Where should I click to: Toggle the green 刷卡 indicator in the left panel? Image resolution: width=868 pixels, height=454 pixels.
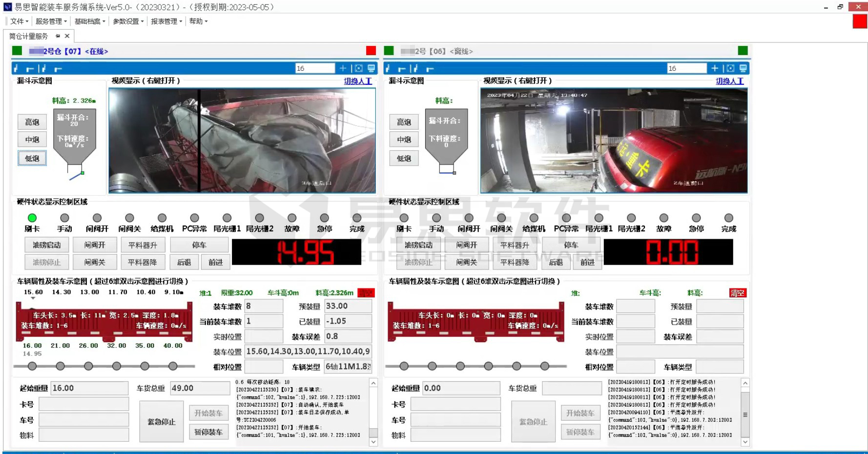pos(32,218)
